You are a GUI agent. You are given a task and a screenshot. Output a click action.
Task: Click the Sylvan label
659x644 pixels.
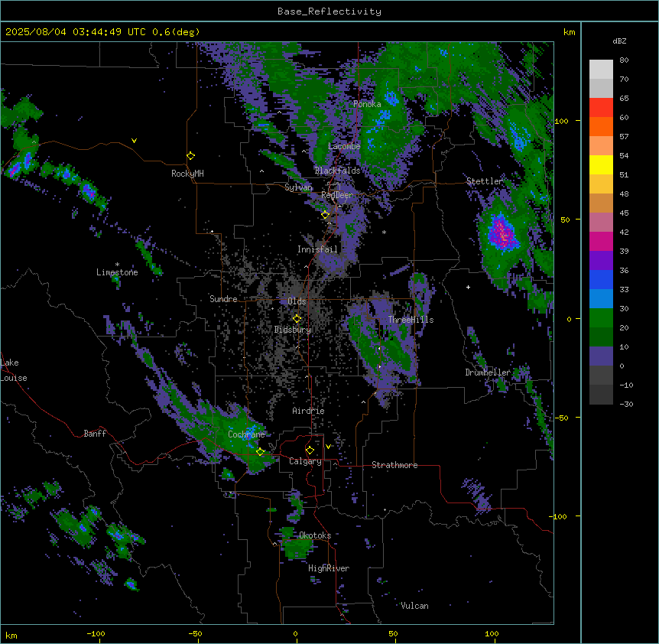[x=298, y=187]
